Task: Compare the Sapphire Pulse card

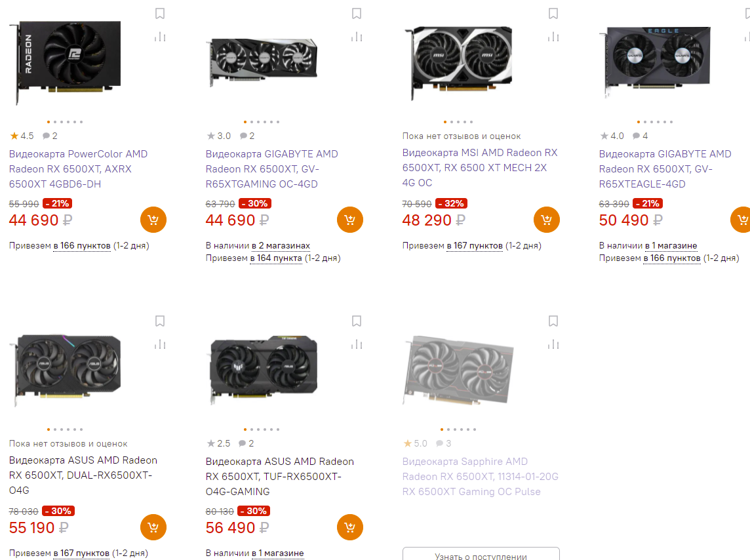Action: click(x=553, y=344)
